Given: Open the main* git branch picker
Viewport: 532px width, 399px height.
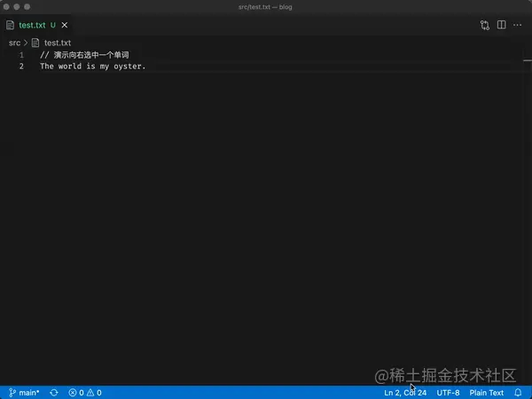Looking at the screenshot, I should (x=24, y=392).
